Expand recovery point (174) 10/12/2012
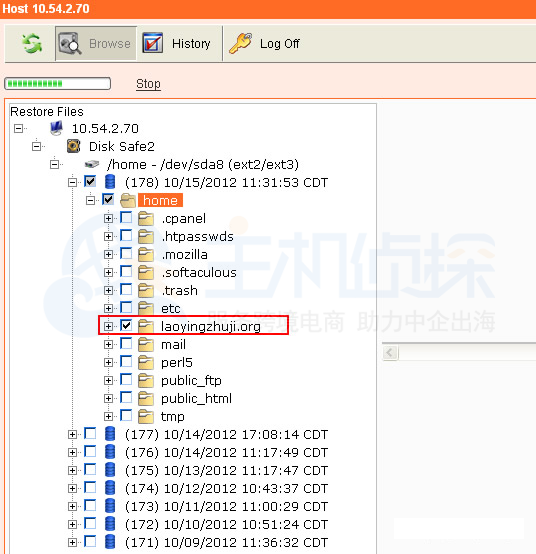 [x=72, y=489]
